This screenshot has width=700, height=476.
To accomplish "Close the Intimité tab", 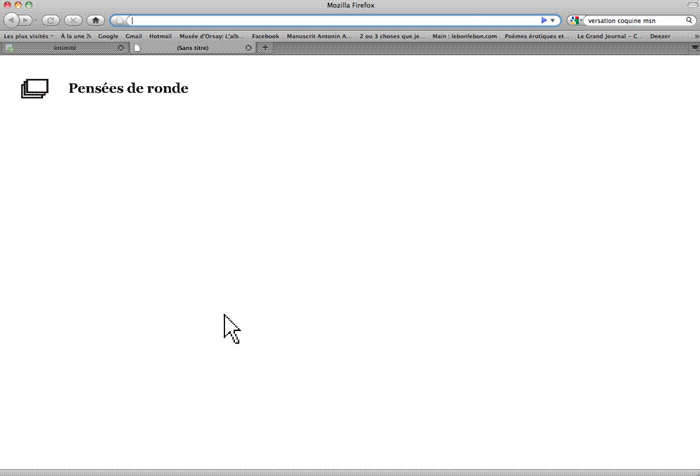I will coord(121,47).
